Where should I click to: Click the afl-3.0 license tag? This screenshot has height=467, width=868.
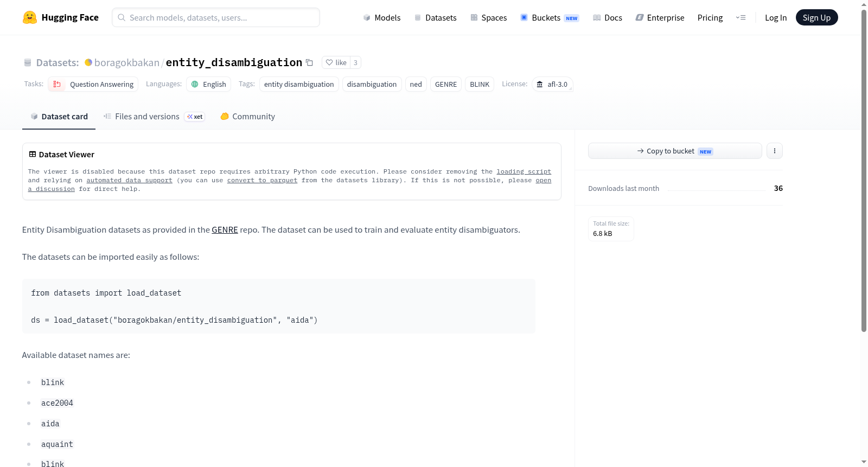(x=552, y=84)
